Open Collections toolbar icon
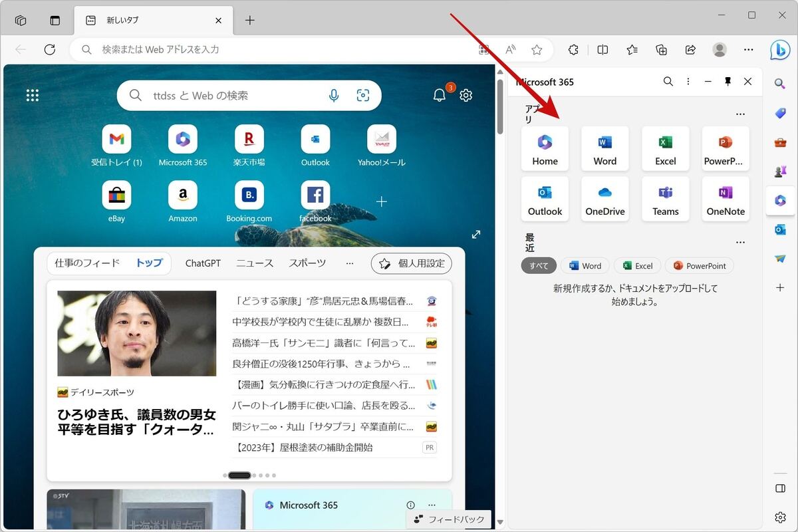 coord(661,50)
